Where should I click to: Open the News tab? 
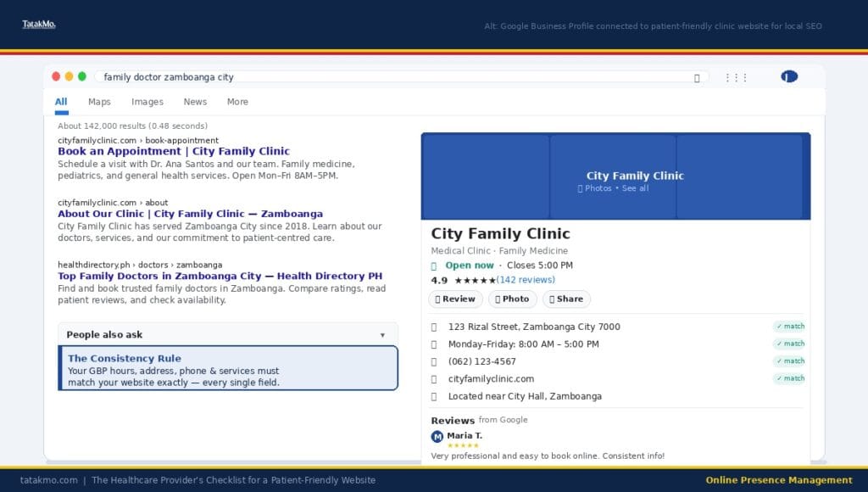(195, 102)
